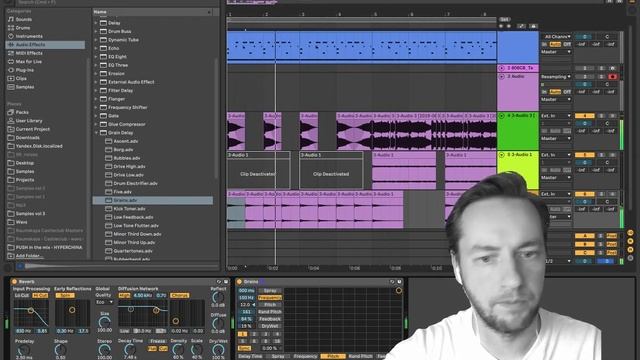Adjust the Reverb Predelay knob
Screen dimensions: 640x360
(24, 350)
